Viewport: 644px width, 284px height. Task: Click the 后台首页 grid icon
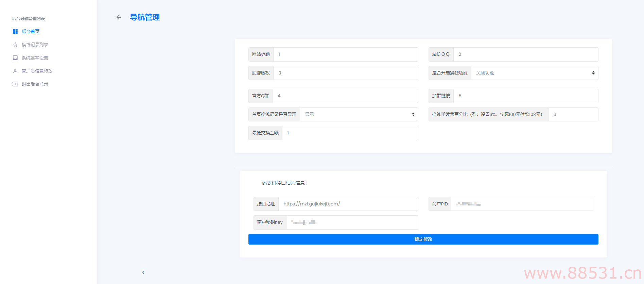click(15, 31)
